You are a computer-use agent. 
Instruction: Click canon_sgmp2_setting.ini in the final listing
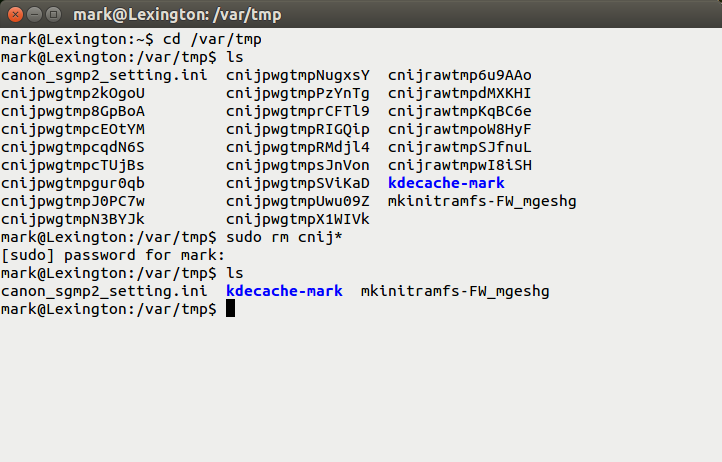click(x=102, y=291)
